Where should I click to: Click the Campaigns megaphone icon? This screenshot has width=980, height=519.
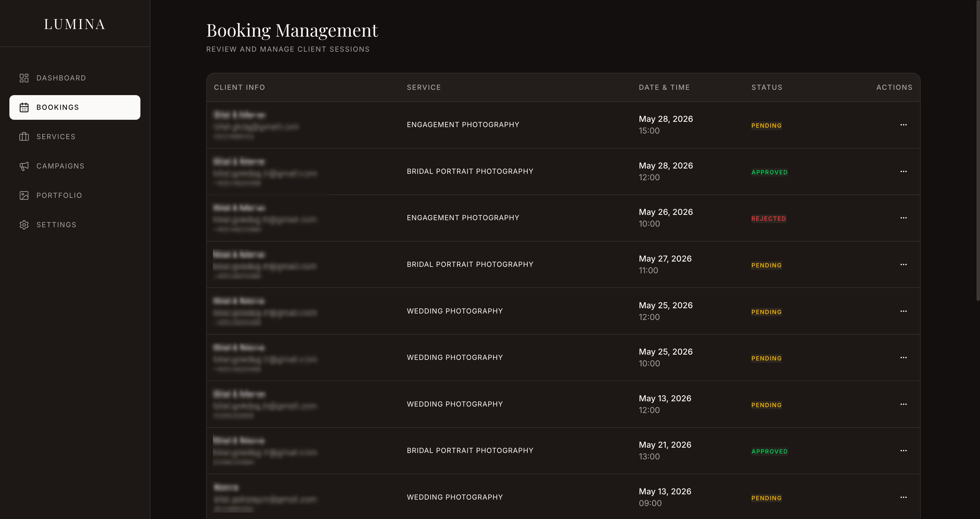coord(24,166)
